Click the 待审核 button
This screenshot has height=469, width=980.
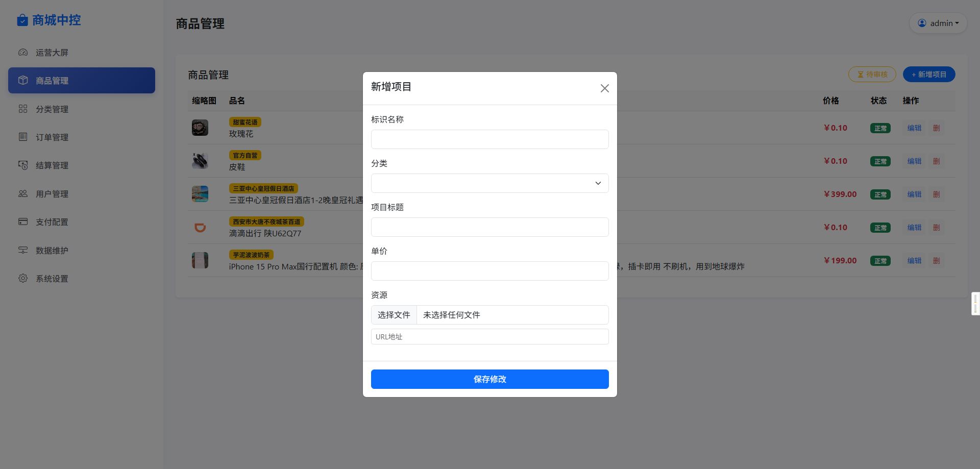[872, 75]
